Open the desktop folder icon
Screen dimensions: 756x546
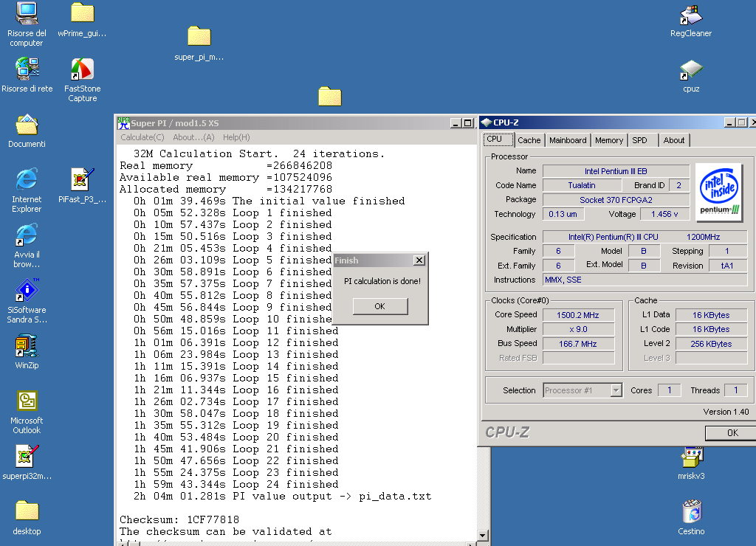click(27, 518)
